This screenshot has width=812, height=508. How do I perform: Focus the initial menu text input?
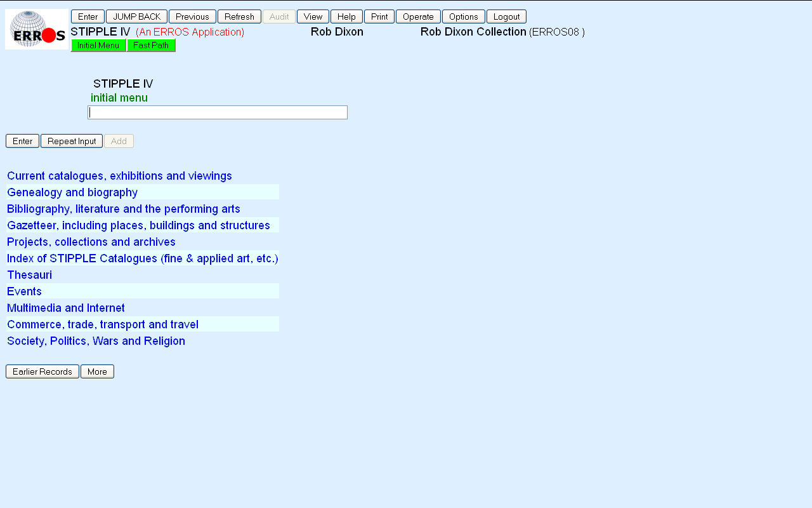click(x=218, y=112)
